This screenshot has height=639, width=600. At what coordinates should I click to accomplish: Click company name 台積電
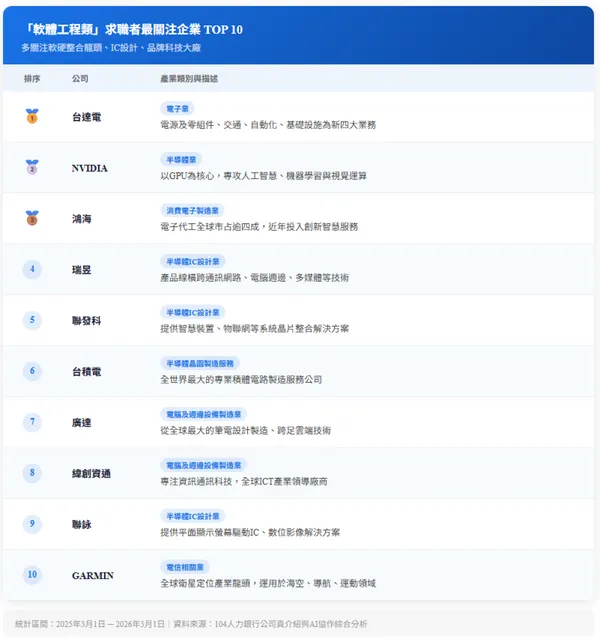tap(86, 372)
